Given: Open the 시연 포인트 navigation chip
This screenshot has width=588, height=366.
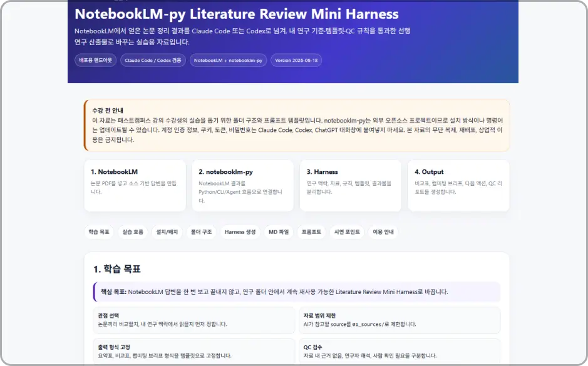Looking at the screenshot, I should click(347, 232).
